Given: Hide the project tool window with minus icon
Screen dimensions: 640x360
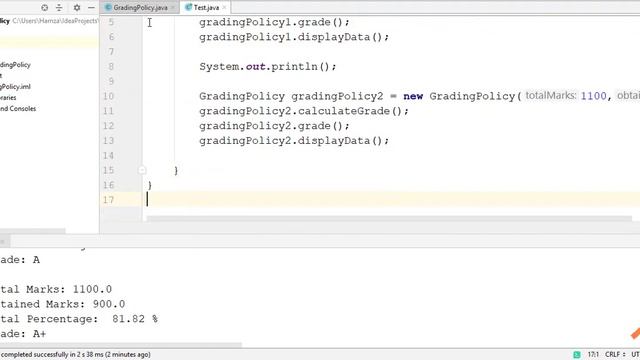Looking at the screenshot, I should coord(91,7).
